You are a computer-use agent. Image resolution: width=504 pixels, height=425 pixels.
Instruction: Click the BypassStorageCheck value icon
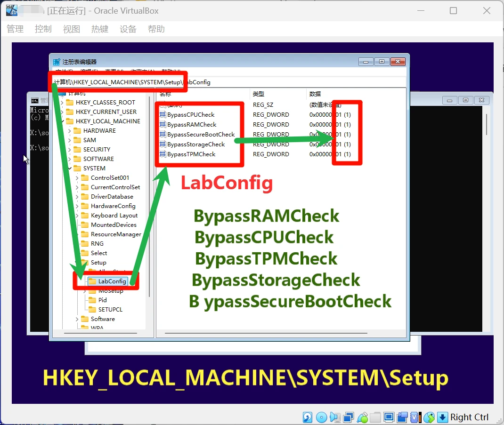tap(163, 144)
